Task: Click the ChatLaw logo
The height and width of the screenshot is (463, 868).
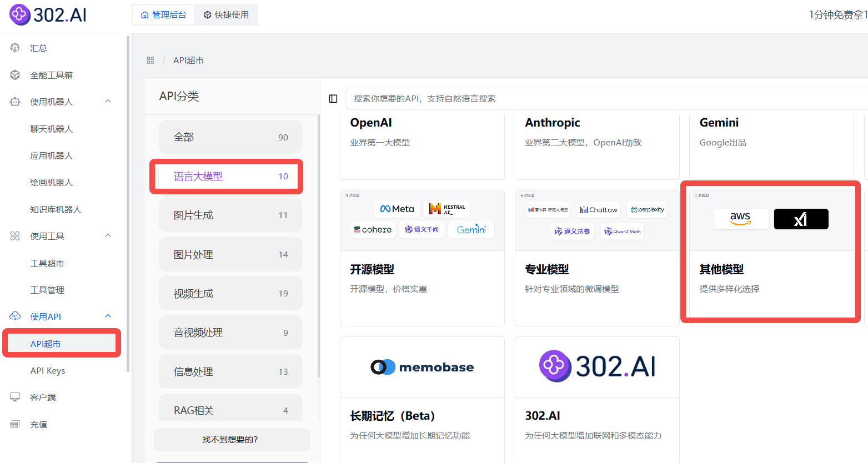Action: (x=598, y=210)
